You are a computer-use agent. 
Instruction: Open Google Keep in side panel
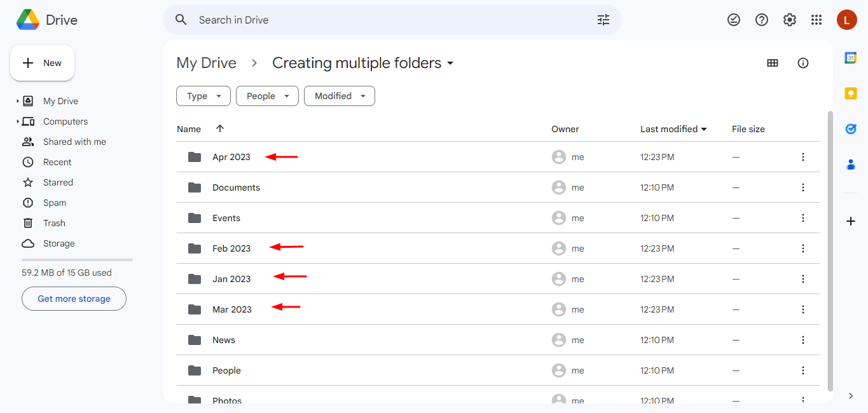pyautogui.click(x=851, y=93)
